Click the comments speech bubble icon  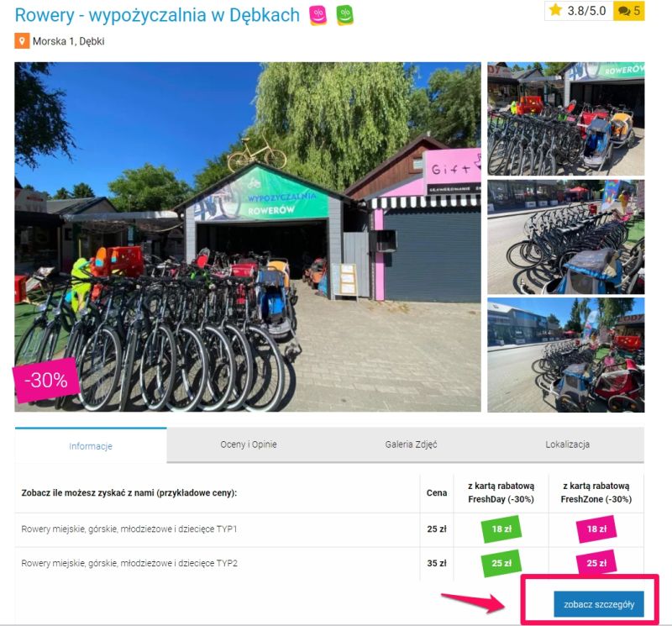(x=623, y=11)
